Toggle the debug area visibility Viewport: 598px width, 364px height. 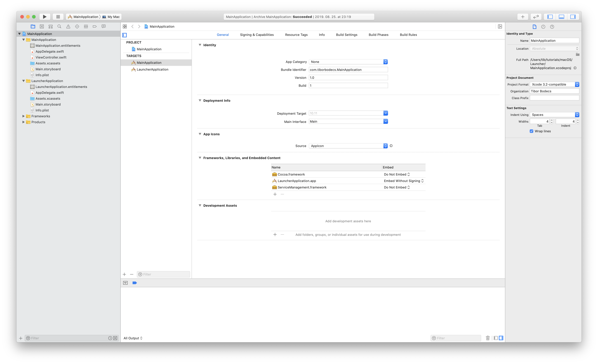click(561, 17)
